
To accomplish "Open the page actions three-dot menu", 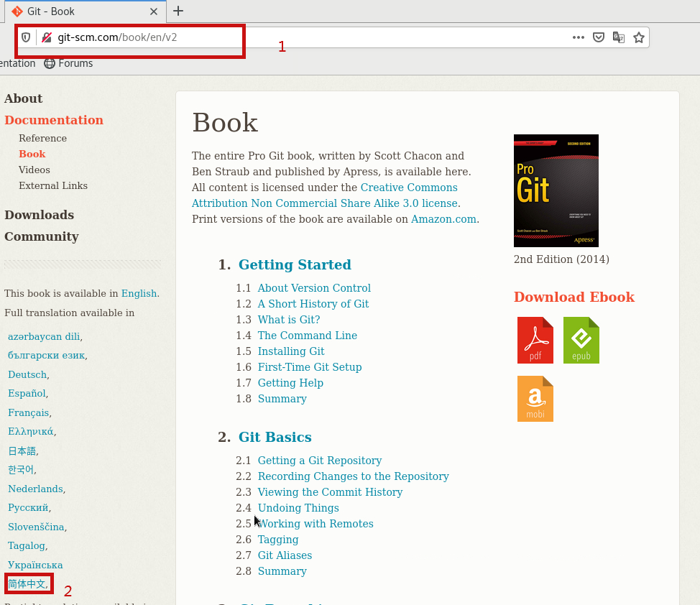I will pos(578,37).
